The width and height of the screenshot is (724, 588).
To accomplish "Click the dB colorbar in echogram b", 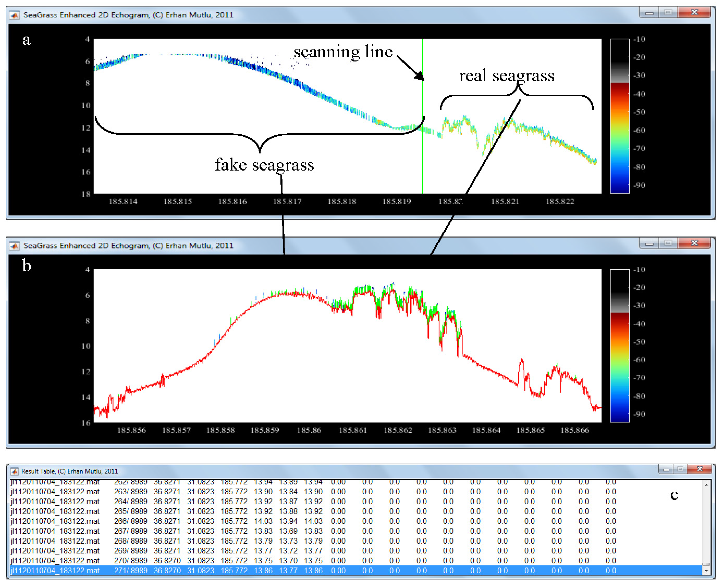I will pyautogui.click(x=619, y=346).
